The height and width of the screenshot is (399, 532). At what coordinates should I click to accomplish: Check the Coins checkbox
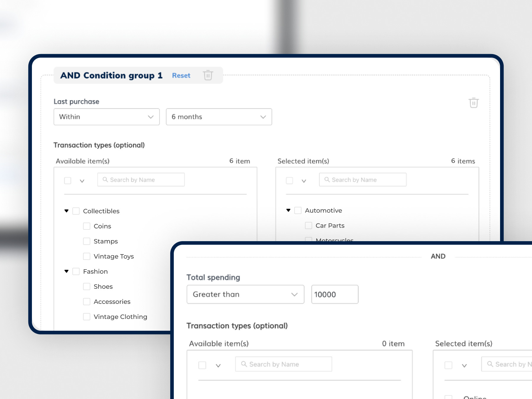[87, 226]
